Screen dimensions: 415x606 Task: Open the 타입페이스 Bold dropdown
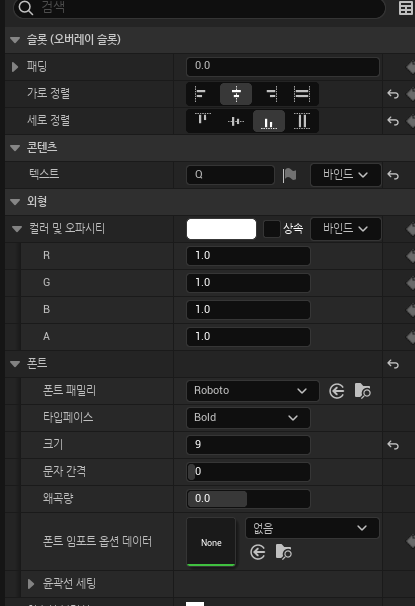[x=248, y=418]
